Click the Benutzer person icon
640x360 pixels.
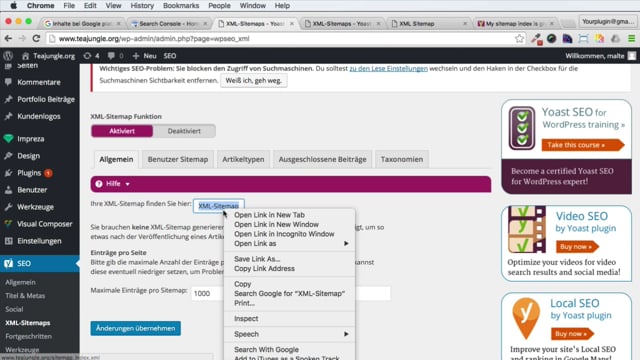pos(8,190)
